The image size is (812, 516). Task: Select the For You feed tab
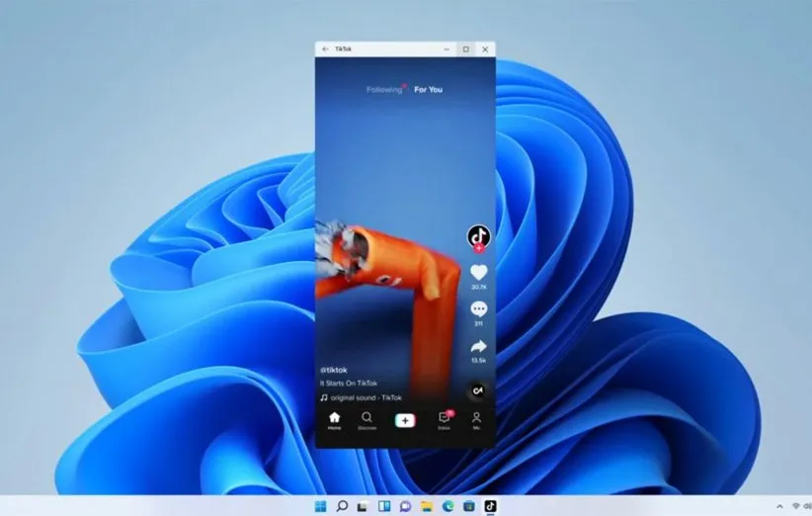pyautogui.click(x=428, y=90)
